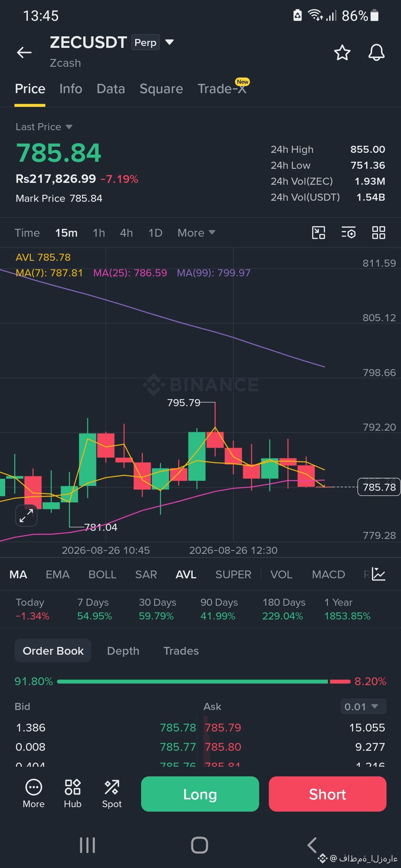Tap the 7 Days 54.95% performance
This screenshot has height=868, width=401.
(x=94, y=609)
